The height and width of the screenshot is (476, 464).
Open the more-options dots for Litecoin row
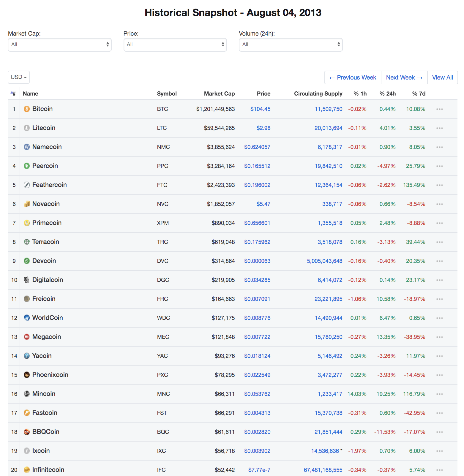(440, 128)
